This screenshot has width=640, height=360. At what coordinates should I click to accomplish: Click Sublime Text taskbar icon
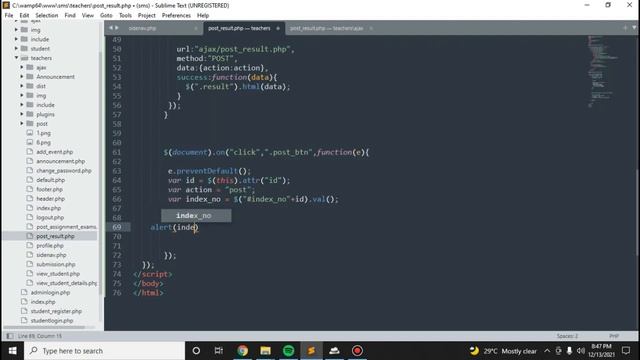[311, 351]
